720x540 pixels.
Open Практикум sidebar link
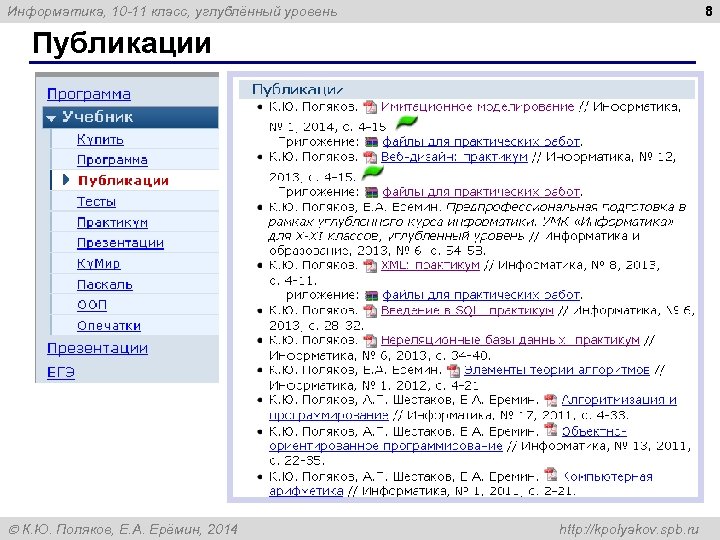[x=112, y=222]
